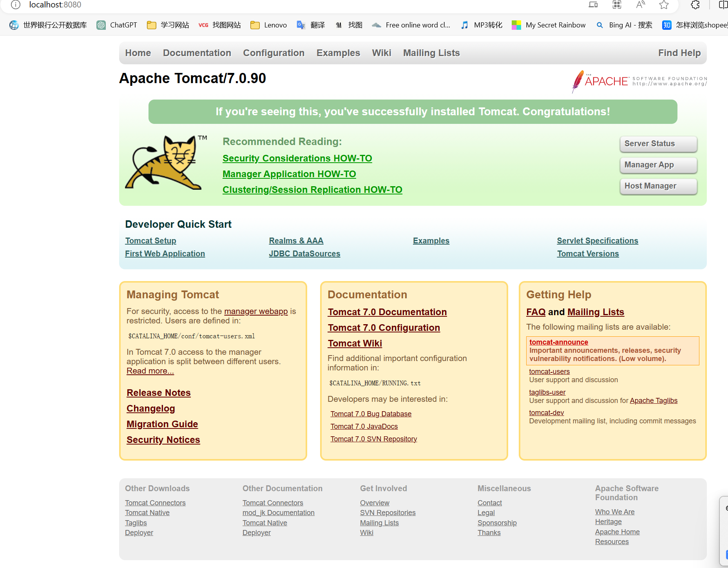Open the Tomcat Versions link
The height and width of the screenshot is (568, 728).
click(x=588, y=254)
